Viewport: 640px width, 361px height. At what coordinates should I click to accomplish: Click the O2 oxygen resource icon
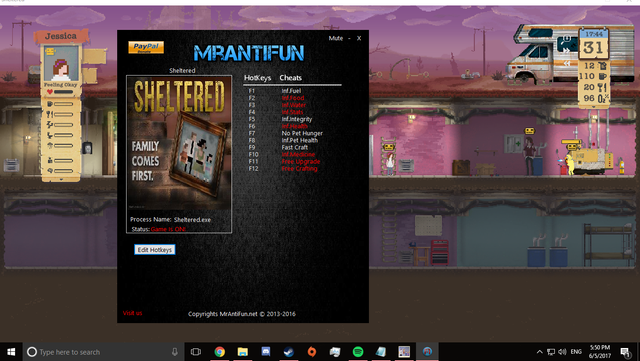coord(603,98)
